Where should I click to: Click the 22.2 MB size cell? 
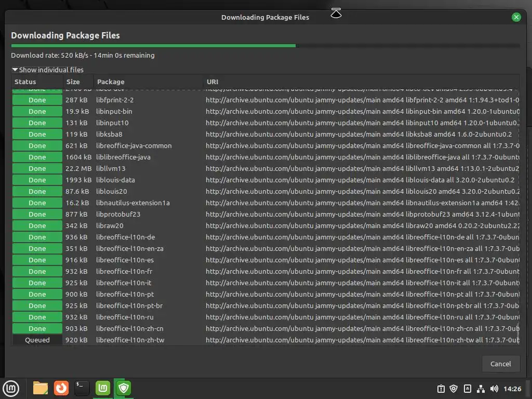78,169
